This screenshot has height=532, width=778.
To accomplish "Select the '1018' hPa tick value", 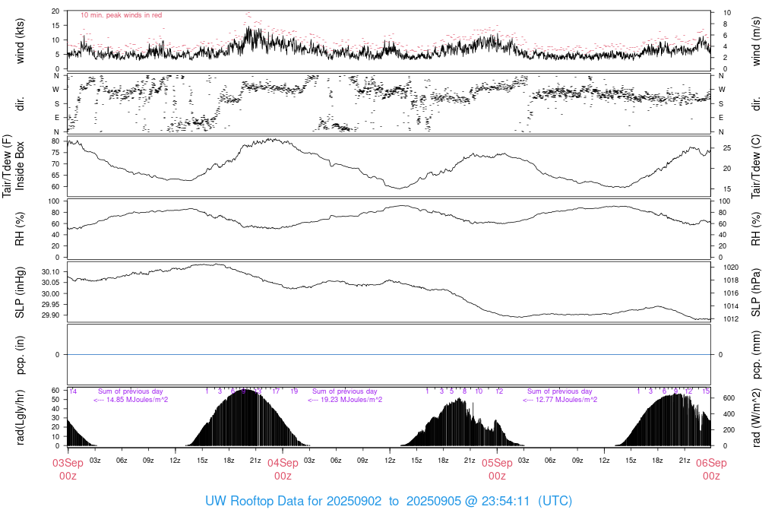I will click(732, 280).
